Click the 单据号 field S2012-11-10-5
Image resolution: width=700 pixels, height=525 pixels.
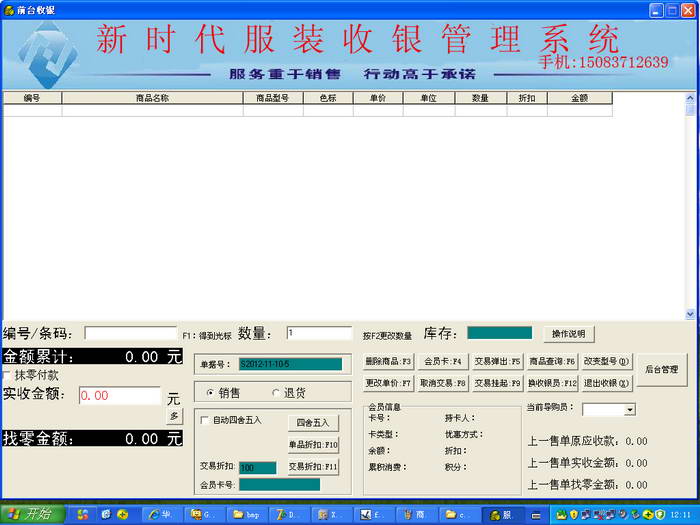click(x=291, y=364)
